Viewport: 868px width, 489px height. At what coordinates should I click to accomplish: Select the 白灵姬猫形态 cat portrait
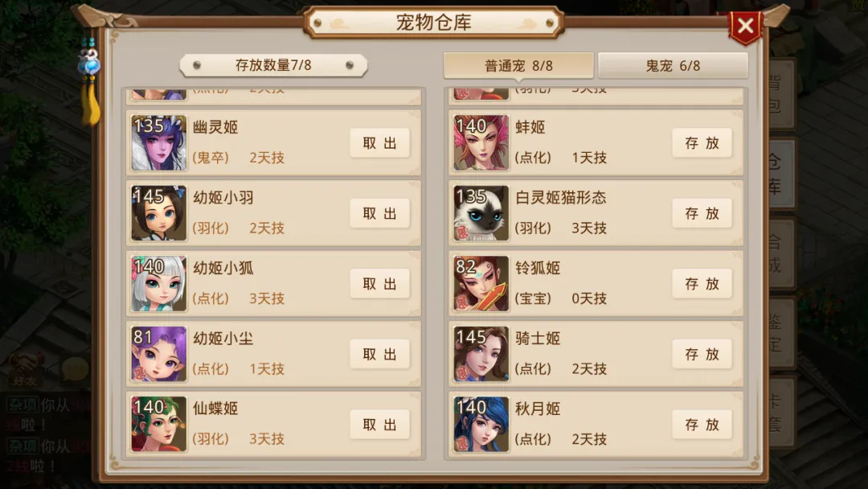[481, 213]
